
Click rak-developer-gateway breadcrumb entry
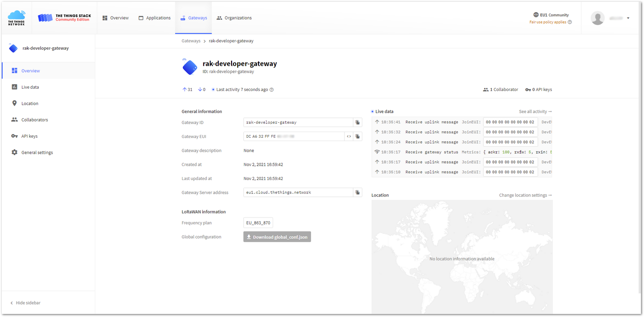tap(231, 41)
